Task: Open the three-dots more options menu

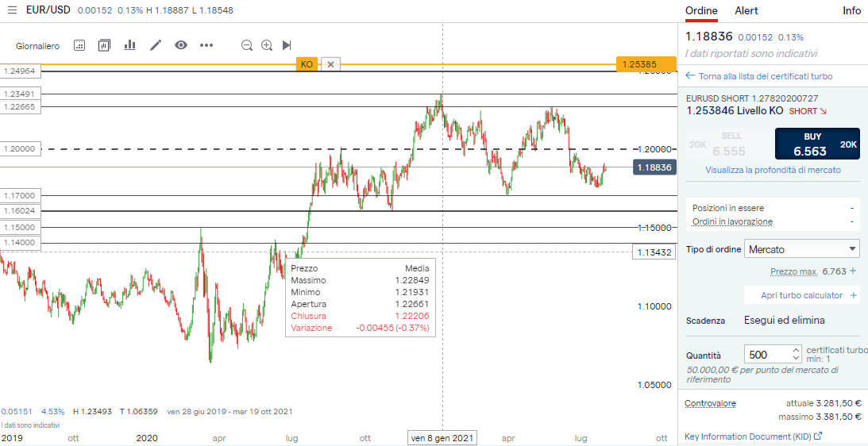Action: click(x=206, y=45)
